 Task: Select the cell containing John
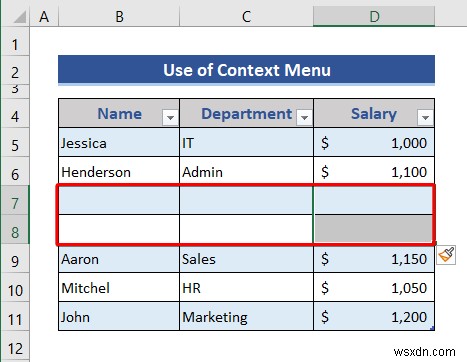coord(119,317)
